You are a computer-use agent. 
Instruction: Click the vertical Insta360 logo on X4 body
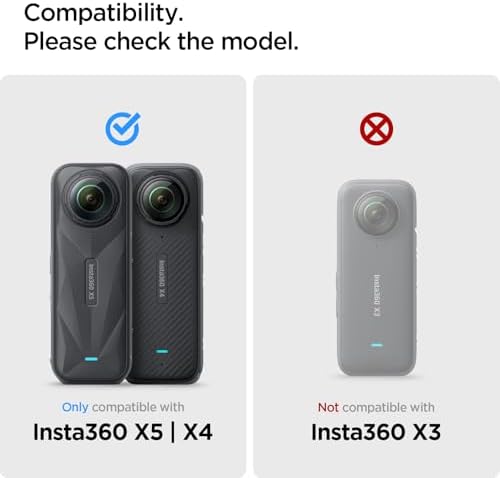(x=162, y=279)
